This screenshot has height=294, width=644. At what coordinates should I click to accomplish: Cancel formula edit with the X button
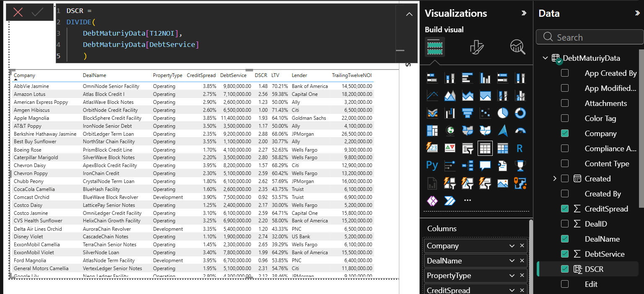pos(18,12)
